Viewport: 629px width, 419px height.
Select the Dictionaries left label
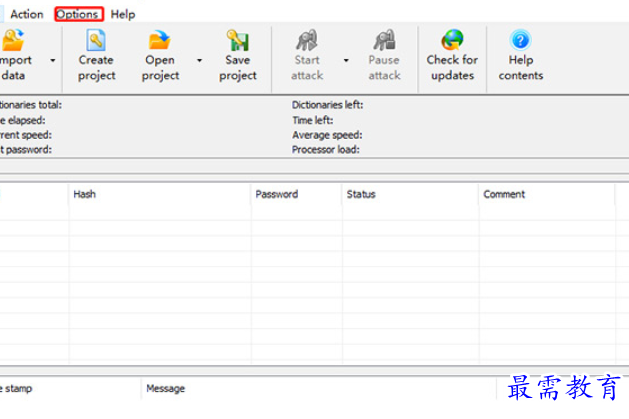[327, 105]
